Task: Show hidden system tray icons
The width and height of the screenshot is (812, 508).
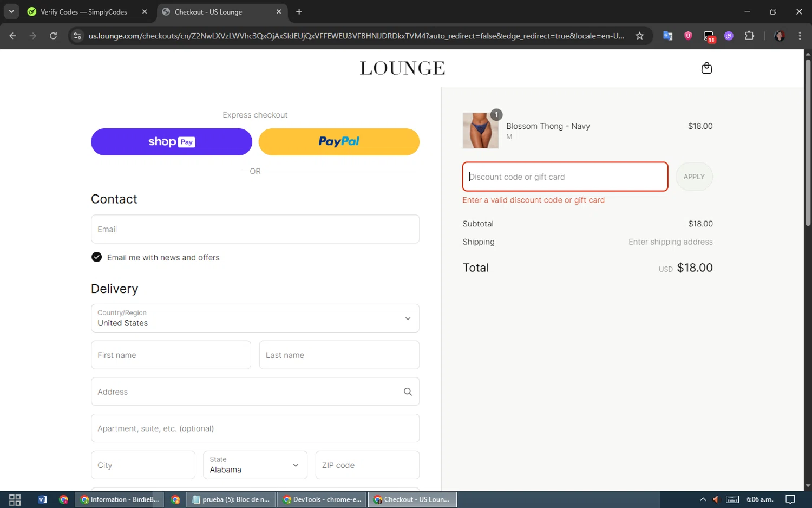Action: [x=703, y=499]
